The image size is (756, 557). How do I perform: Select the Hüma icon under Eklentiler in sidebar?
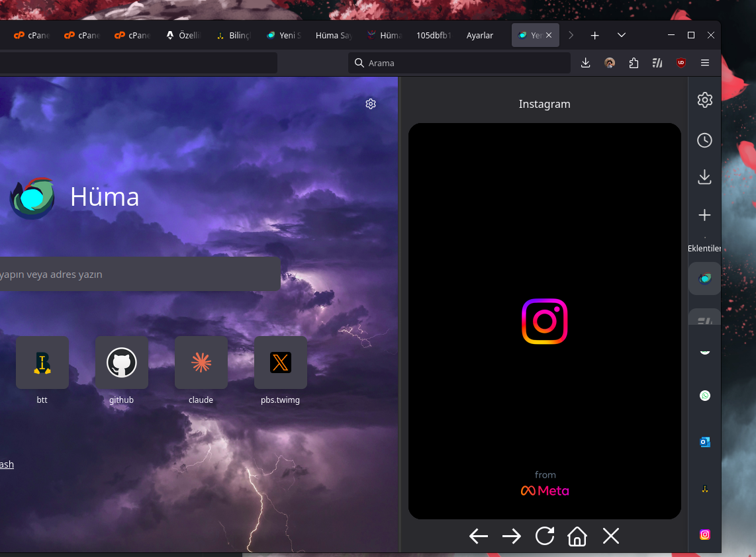705,278
